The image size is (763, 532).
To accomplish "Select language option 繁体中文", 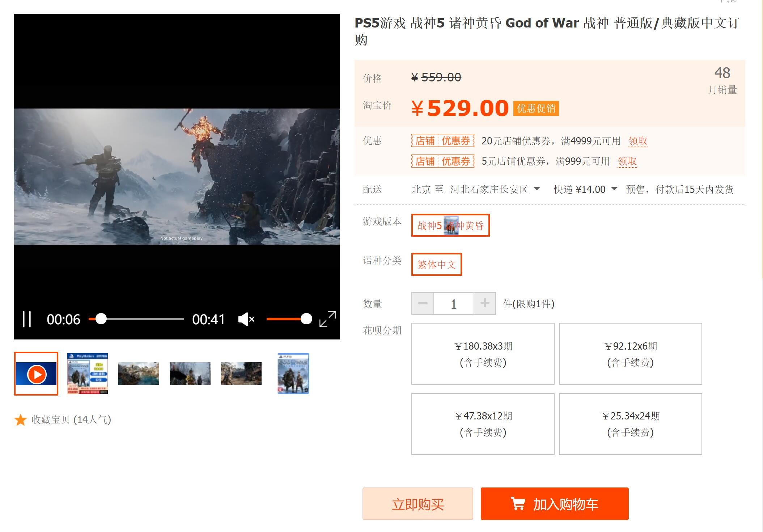I will (437, 265).
